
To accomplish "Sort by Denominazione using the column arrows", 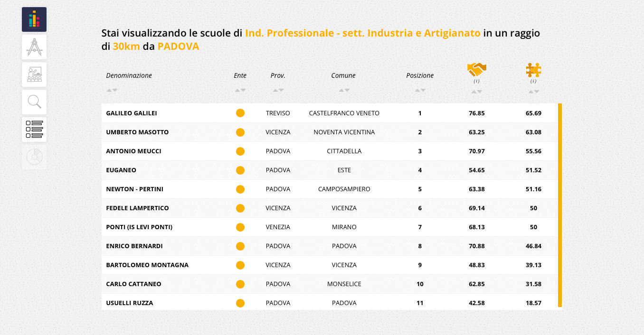I will tap(112, 90).
